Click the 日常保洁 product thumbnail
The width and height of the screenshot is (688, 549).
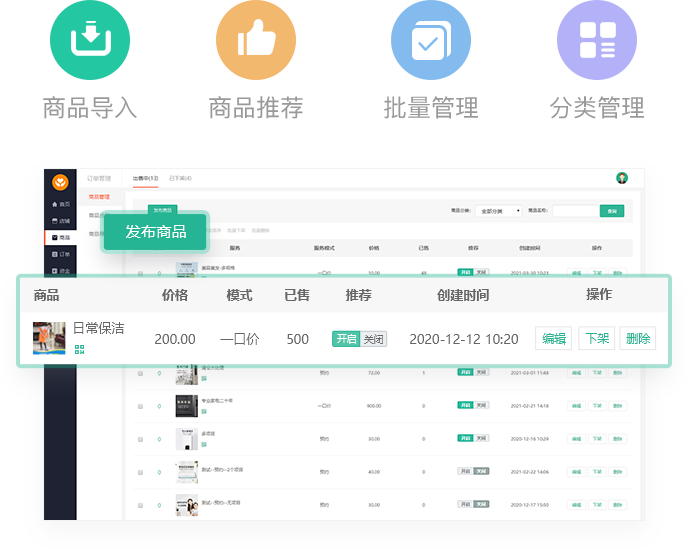49,338
